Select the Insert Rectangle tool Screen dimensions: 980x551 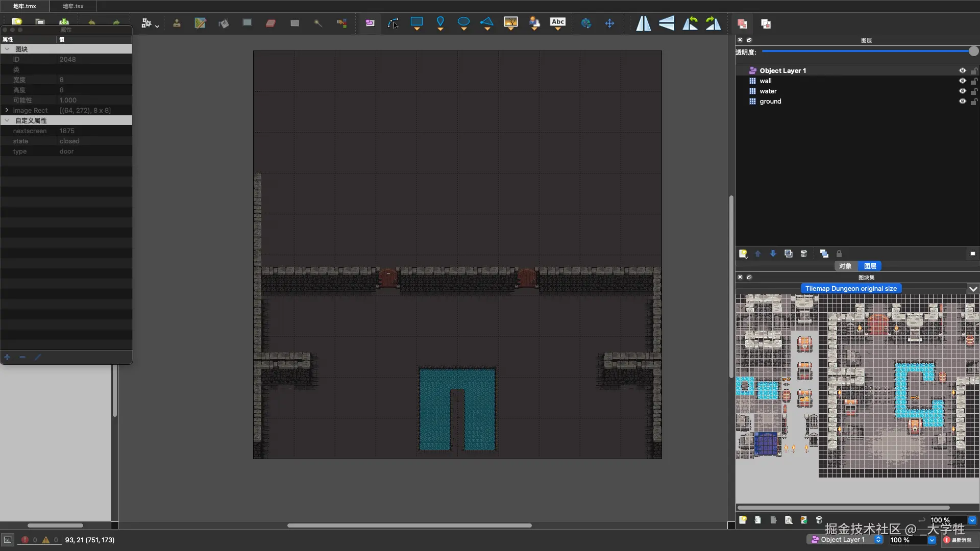tap(416, 22)
